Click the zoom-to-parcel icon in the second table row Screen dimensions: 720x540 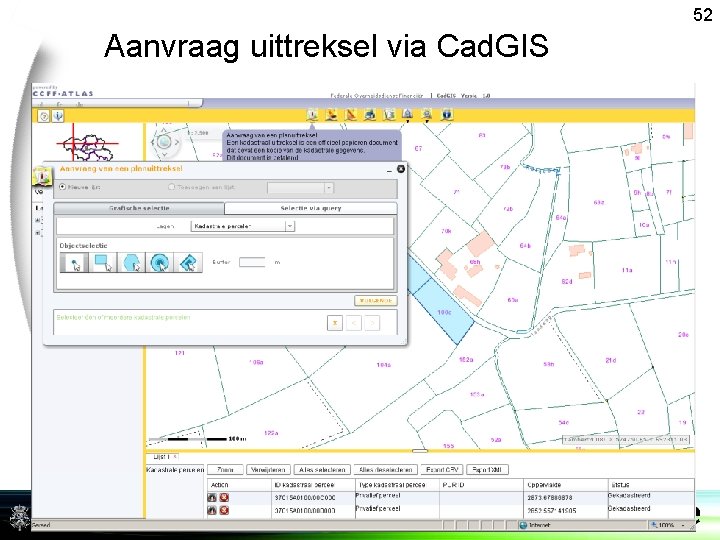(x=212, y=510)
